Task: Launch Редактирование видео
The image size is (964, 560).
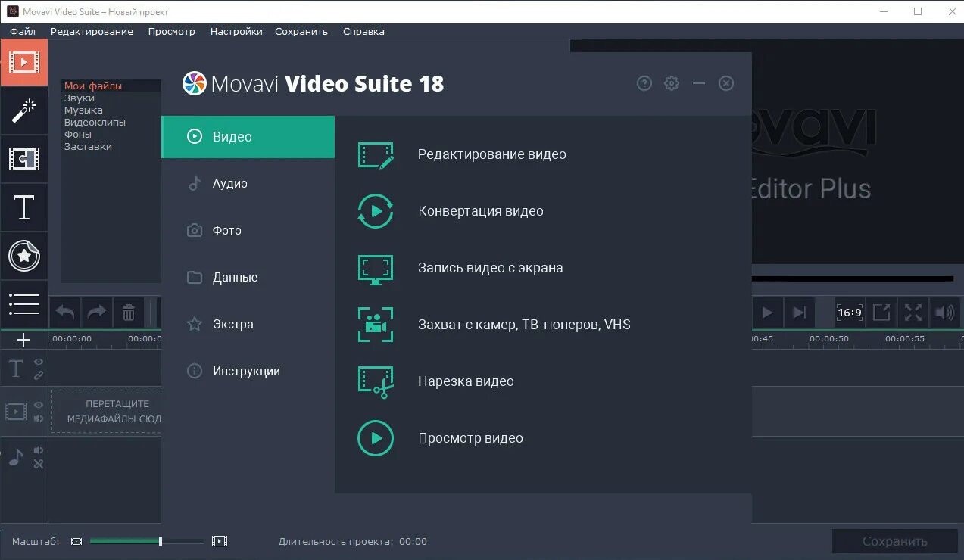Action: [492, 154]
